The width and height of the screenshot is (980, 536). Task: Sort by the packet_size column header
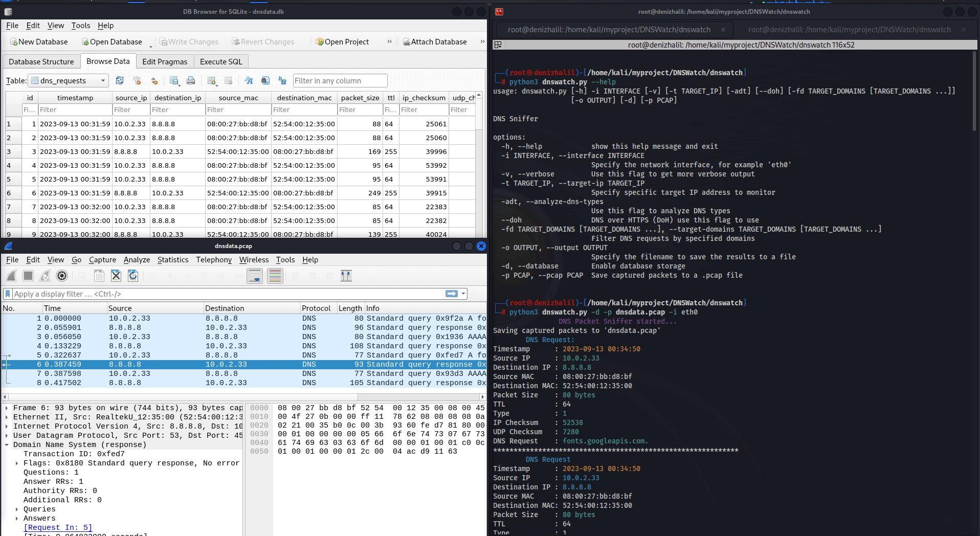pos(360,98)
